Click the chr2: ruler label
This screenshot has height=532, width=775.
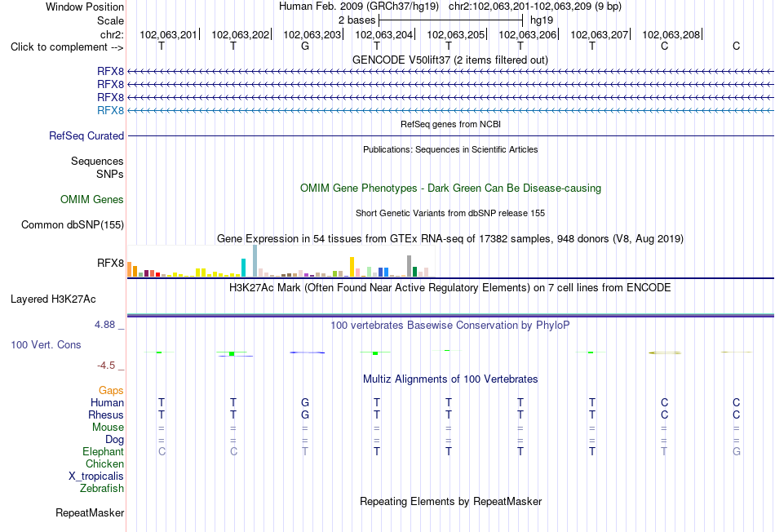[112, 34]
